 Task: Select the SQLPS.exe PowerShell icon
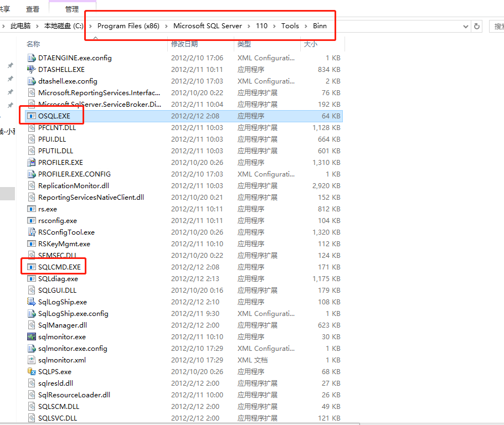pyautogui.click(x=32, y=371)
